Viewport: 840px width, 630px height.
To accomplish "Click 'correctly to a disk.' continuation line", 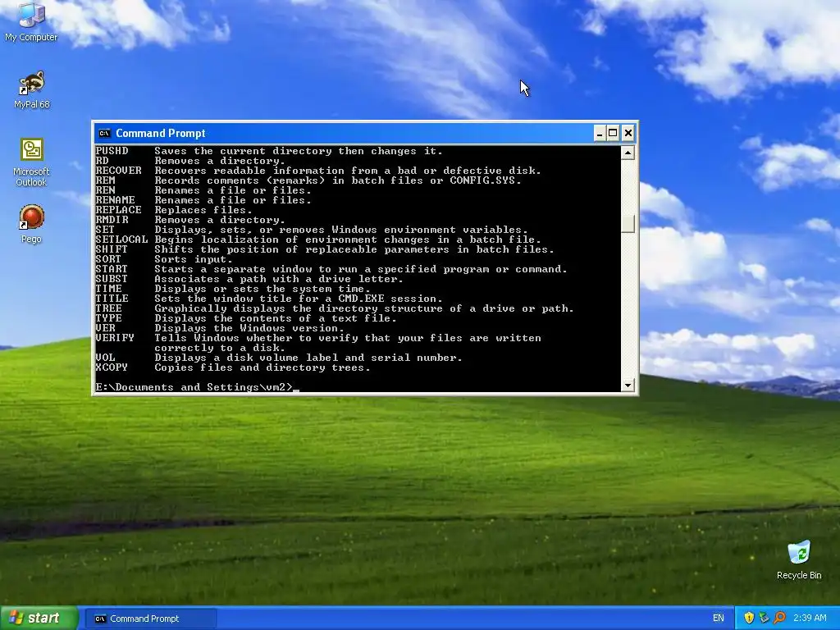I will click(x=220, y=348).
